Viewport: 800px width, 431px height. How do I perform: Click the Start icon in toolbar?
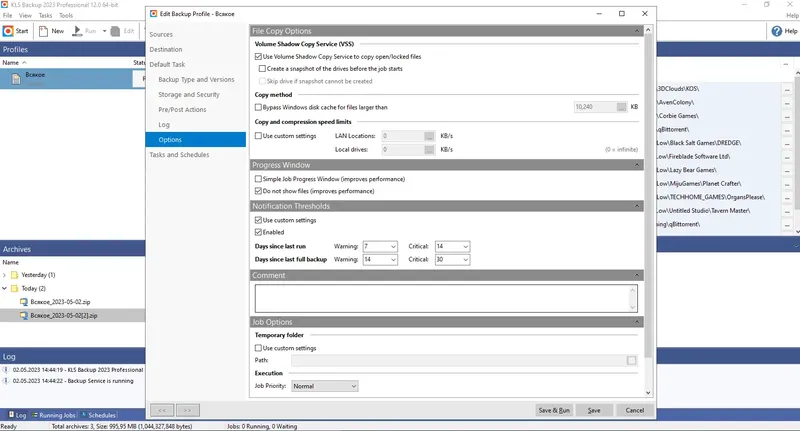pos(8,31)
